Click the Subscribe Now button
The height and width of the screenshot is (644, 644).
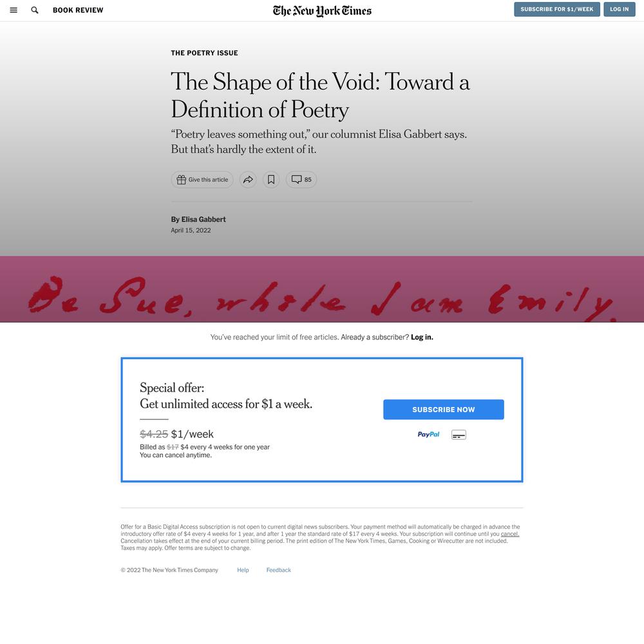444,410
